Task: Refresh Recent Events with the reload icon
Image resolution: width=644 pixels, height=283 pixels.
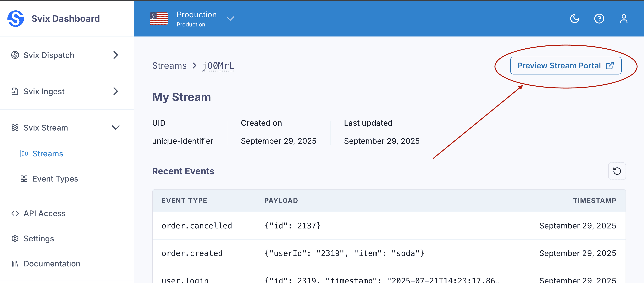Action: pos(617,171)
